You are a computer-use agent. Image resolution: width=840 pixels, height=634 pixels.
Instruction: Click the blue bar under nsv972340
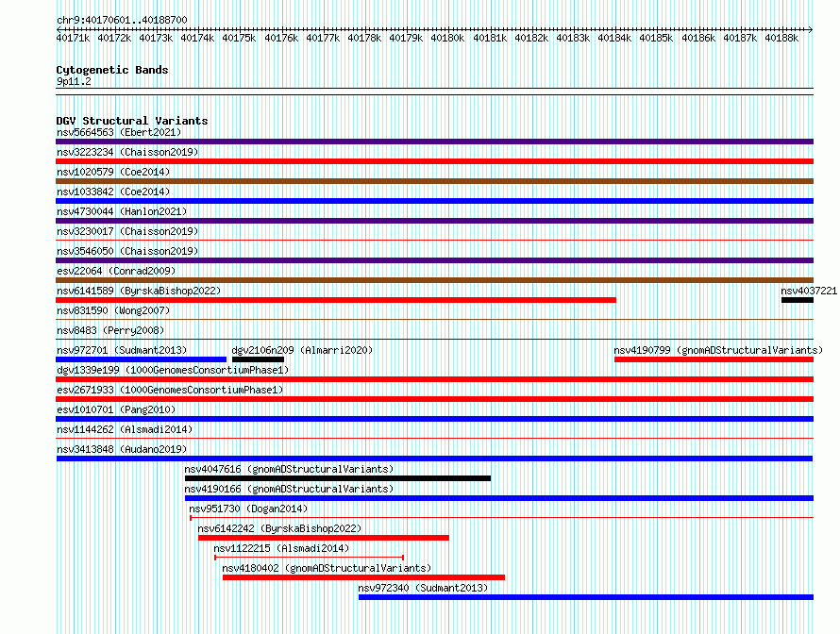586,597
